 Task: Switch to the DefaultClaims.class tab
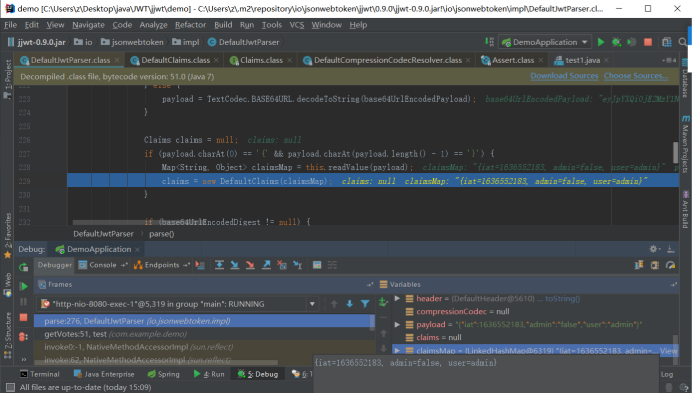(x=175, y=60)
